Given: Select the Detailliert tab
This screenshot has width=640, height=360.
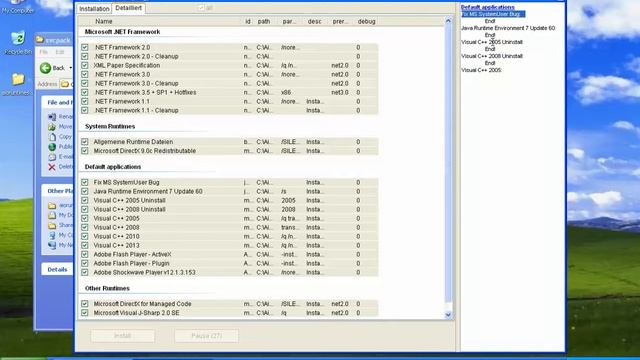Looking at the screenshot, I should (x=129, y=8).
